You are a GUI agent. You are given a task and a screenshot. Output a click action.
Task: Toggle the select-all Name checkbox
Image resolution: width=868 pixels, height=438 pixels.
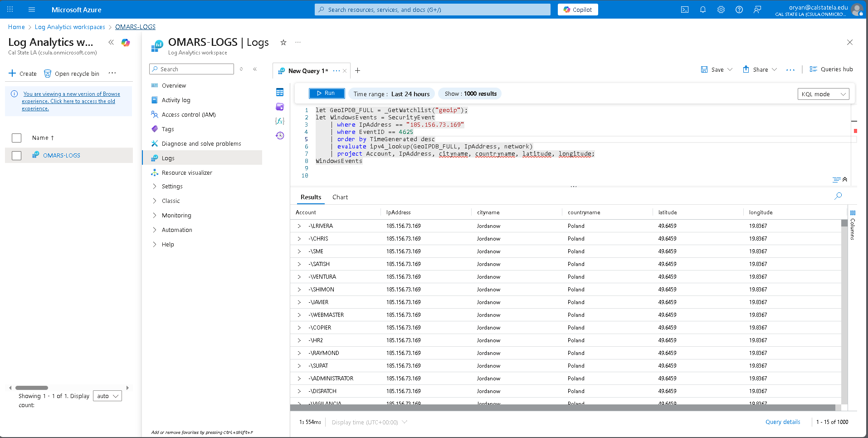pos(17,138)
